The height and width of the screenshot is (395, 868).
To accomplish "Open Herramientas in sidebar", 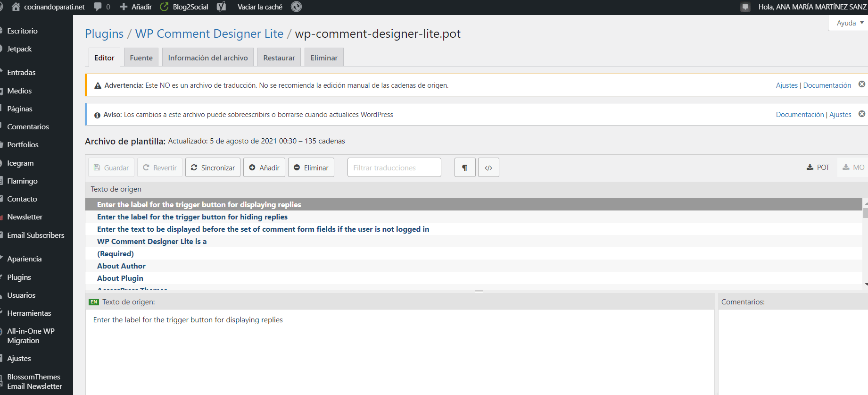I will pyautogui.click(x=29, y=313).
